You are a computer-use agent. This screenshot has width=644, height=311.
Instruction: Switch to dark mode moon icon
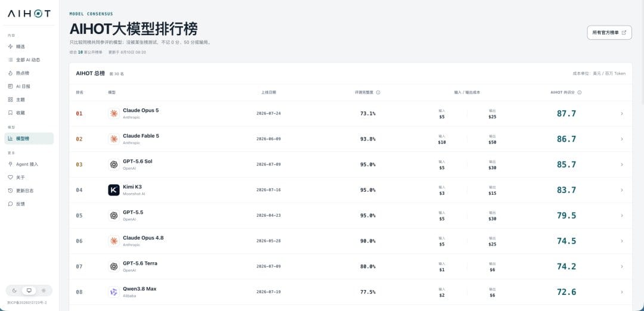point(14,291)
